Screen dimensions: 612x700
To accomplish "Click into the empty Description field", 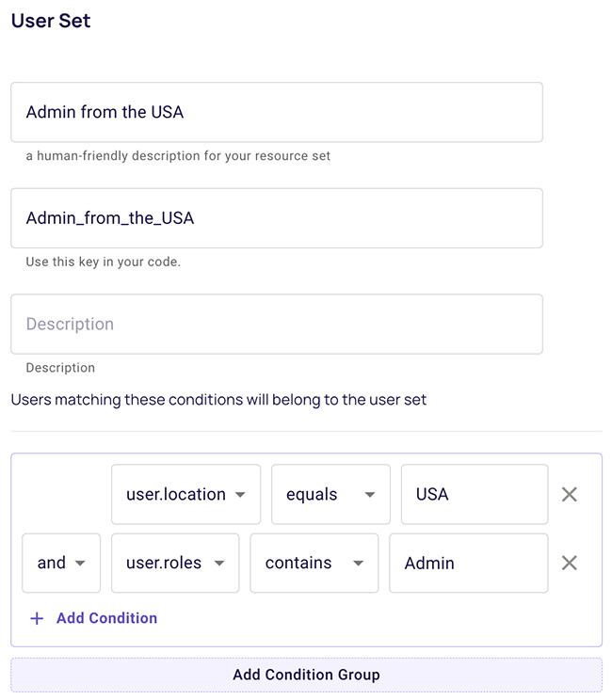I will click(x=276, y=324).
